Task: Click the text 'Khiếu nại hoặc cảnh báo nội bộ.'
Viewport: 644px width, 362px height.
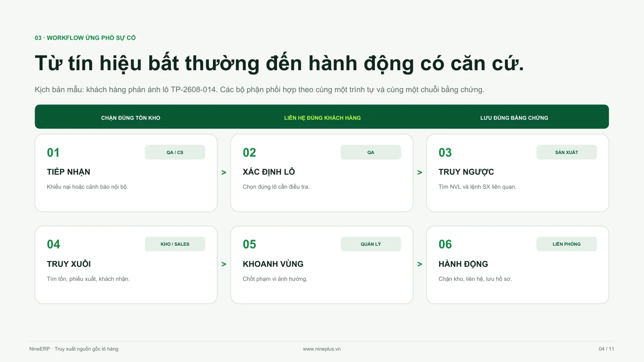Action: (88, 187)
